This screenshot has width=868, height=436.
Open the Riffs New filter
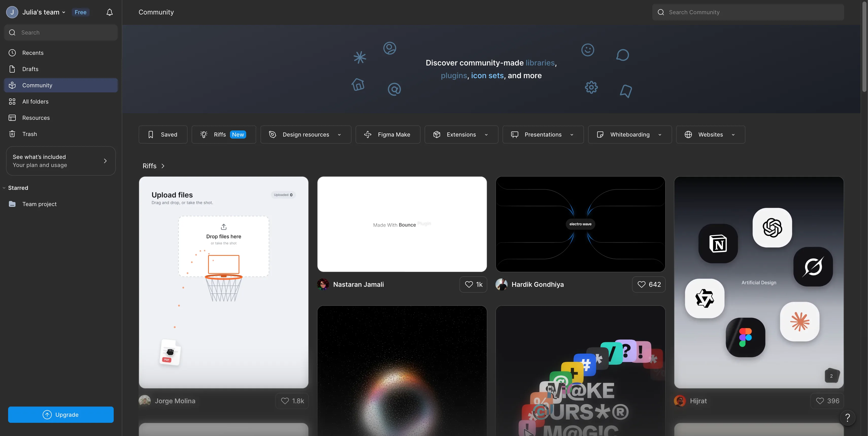pos(224,135)
